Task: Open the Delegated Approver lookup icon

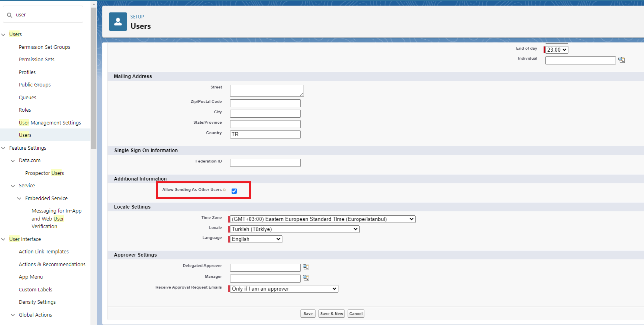Action: tap(306, 267)
